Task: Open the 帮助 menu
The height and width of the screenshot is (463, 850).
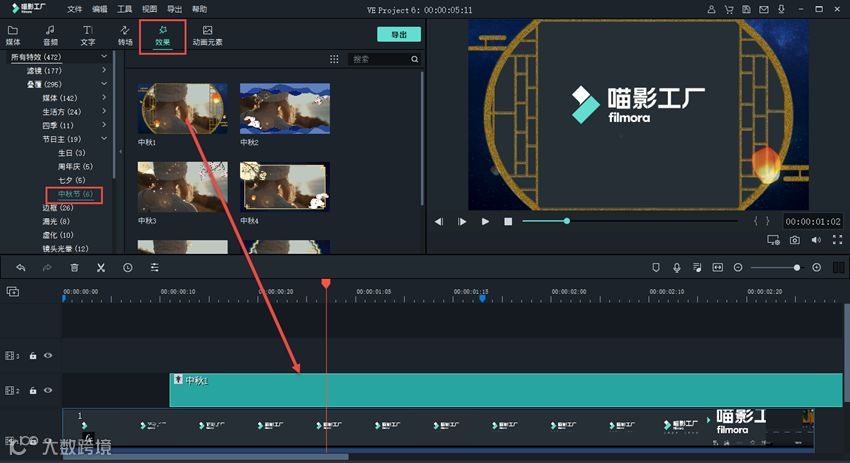Action: click(199, 9)
